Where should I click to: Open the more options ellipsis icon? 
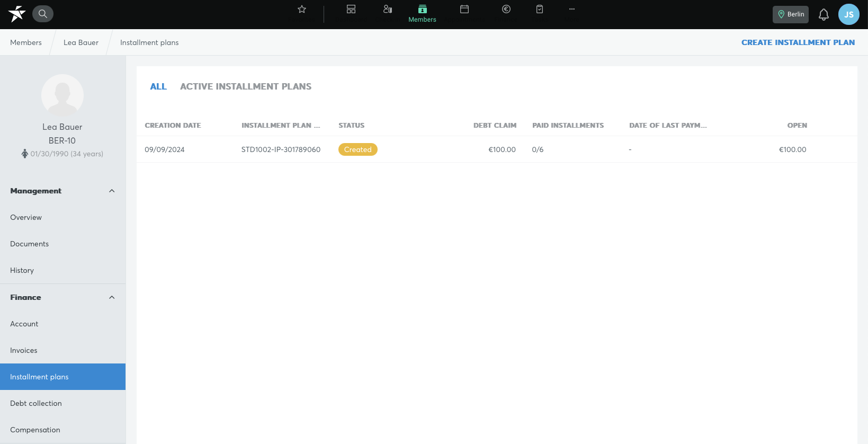click(x=572, y=9)
